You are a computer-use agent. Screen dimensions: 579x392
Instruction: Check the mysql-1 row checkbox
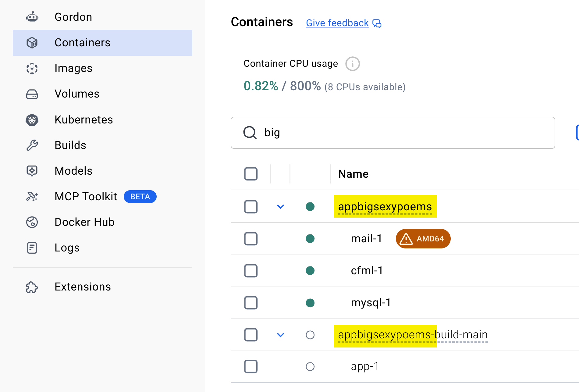pos(251,303)
